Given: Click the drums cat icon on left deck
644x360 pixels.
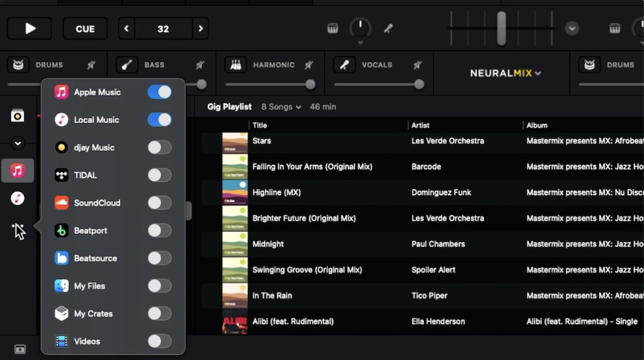Looking at the screenshot, I should click(18, 65).
